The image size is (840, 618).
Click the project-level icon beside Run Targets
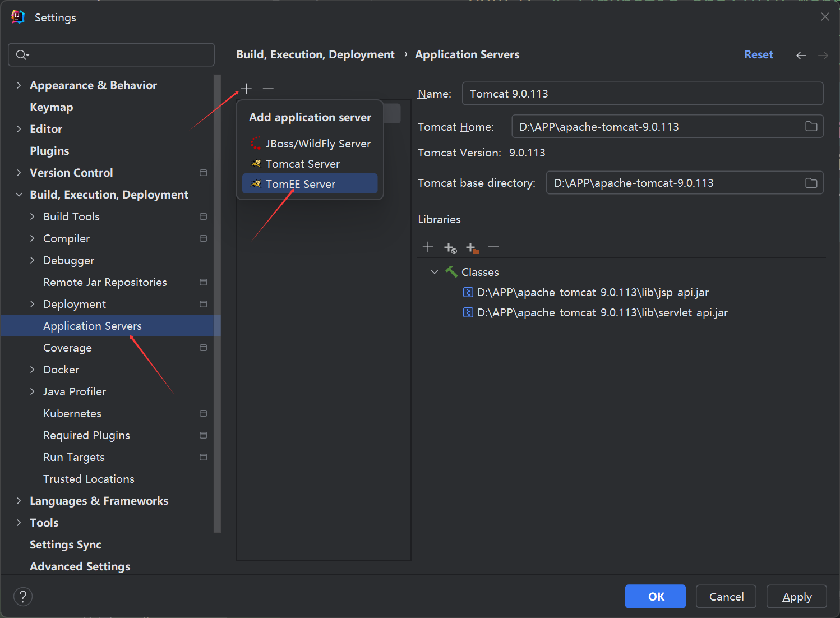pos(203,457)
